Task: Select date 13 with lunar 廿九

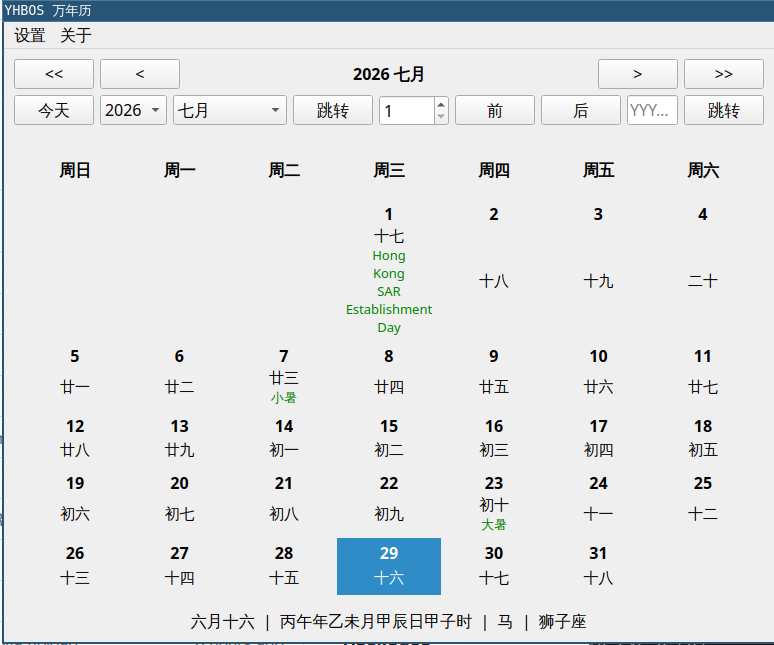Action: point(179,439)
